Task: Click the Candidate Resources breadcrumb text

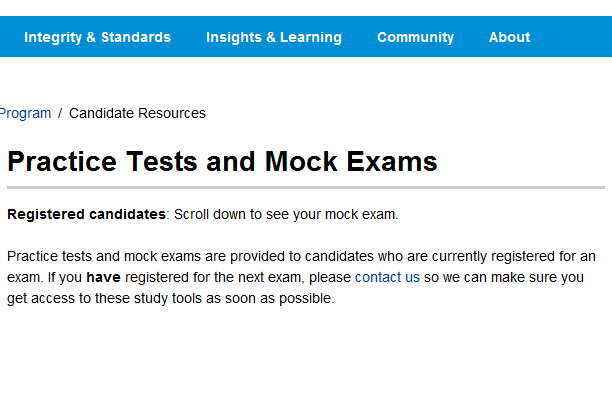Action: coord(137,113)
